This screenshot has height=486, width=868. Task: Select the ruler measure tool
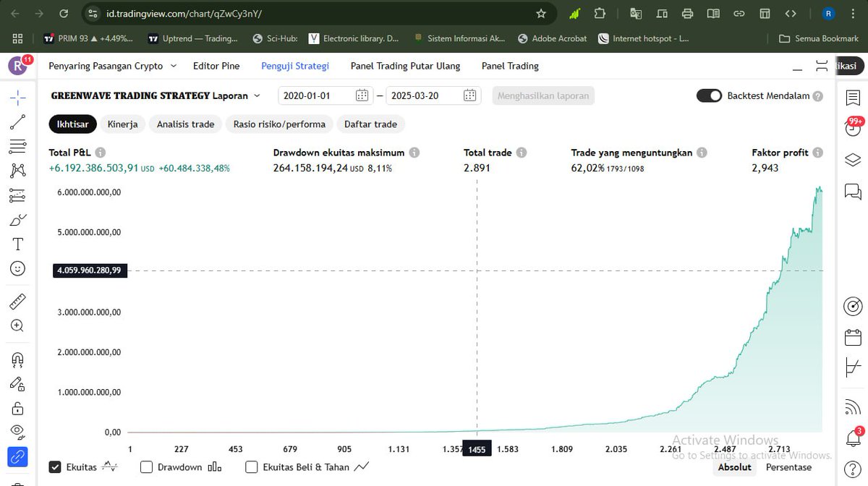click(17, 302)
